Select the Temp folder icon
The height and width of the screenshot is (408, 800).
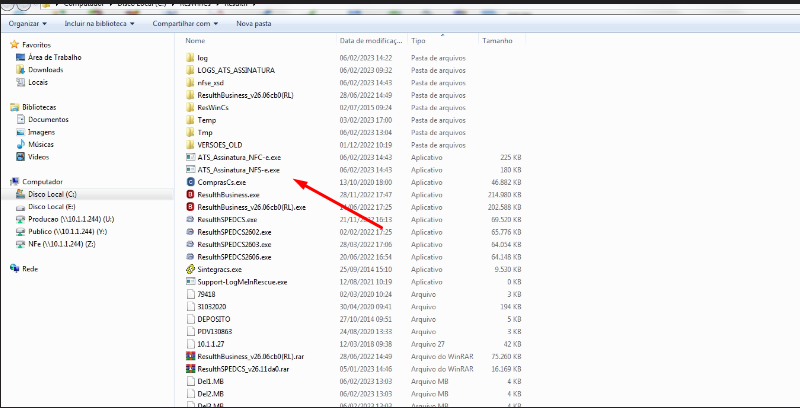click(x=190, y=120)
